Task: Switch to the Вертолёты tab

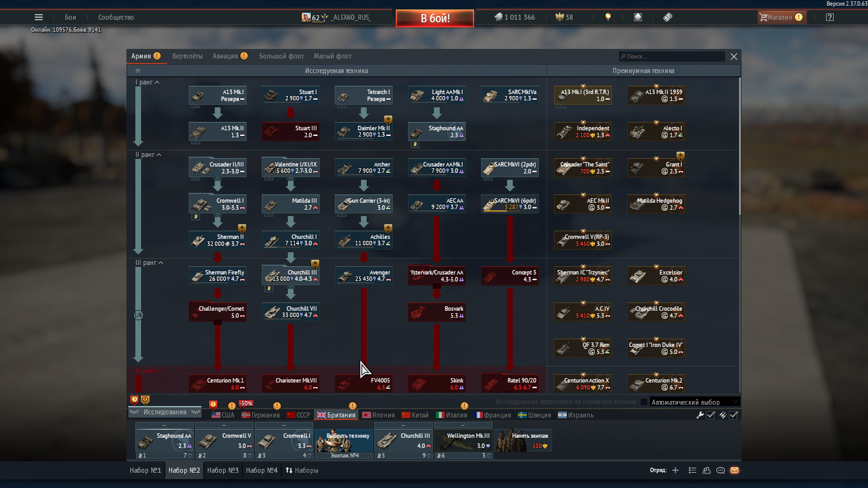Action: click(187, 56)
